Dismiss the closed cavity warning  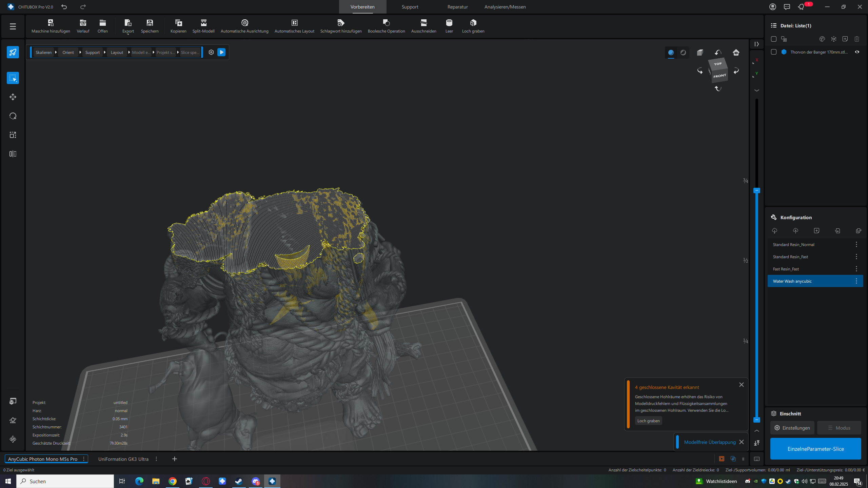click(742, 385)
